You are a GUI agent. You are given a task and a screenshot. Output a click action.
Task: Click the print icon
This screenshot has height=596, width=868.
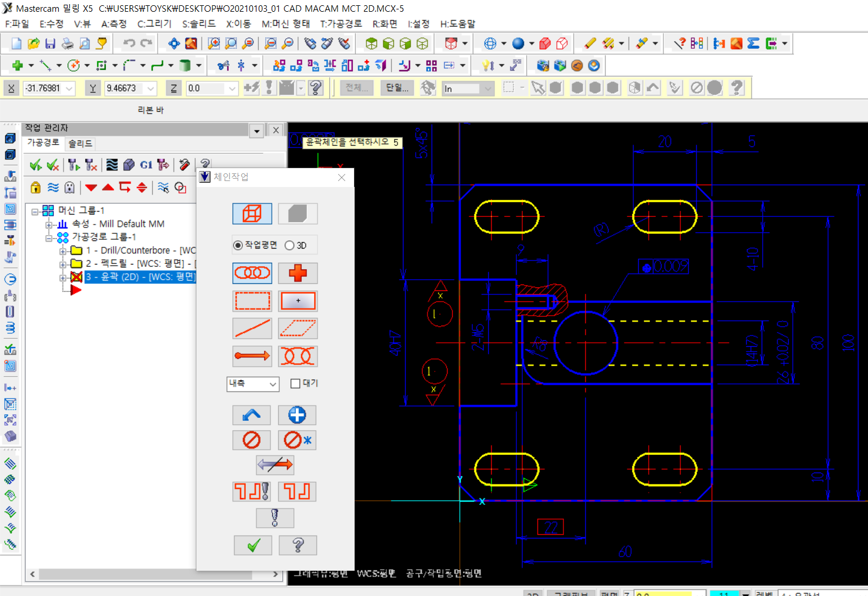tap(68, 43)
